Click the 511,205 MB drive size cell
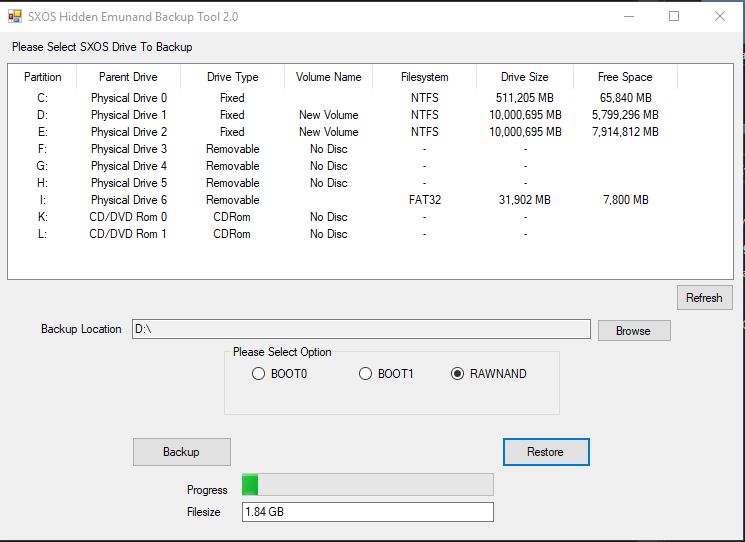This screenshot has height=542, width=745. pos(525,98)
